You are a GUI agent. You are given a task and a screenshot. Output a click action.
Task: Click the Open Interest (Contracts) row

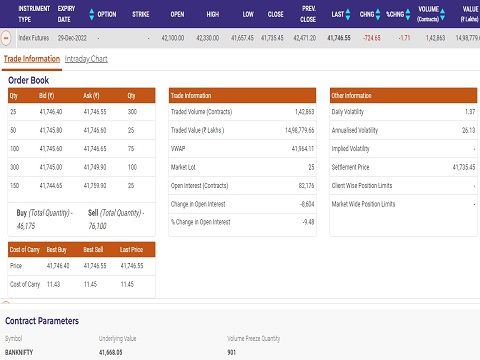(242, 186)
